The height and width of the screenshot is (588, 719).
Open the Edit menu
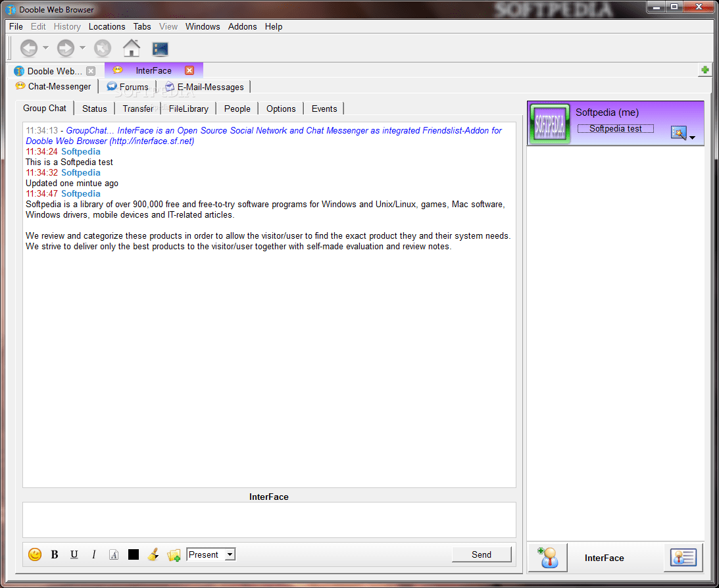38,26
